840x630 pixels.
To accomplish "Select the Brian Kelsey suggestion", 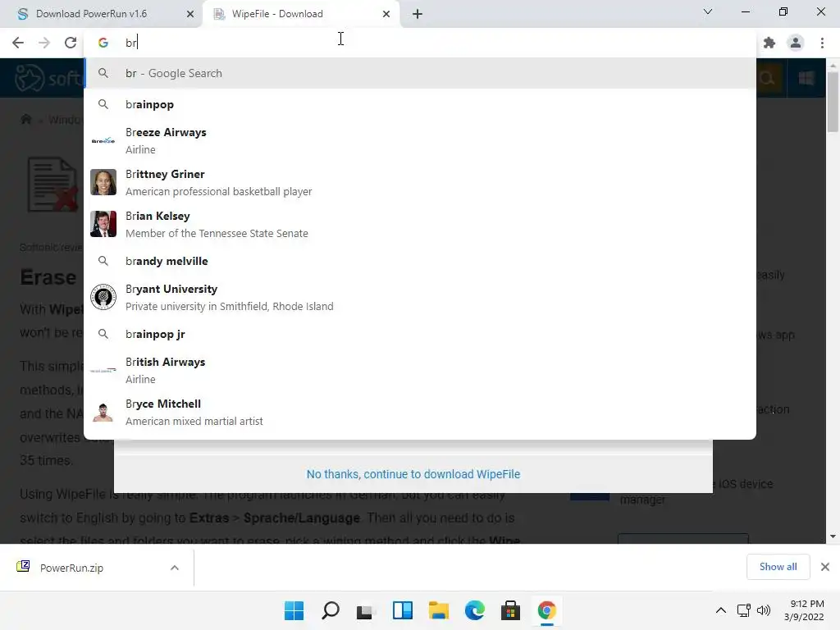I will [420, 225].
